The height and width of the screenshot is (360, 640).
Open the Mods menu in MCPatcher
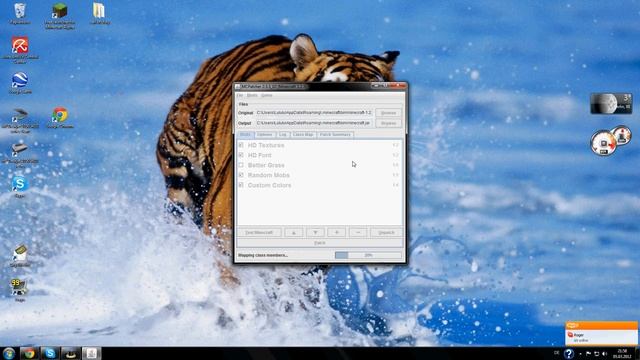pyautogui.click(x=252, y=96)
